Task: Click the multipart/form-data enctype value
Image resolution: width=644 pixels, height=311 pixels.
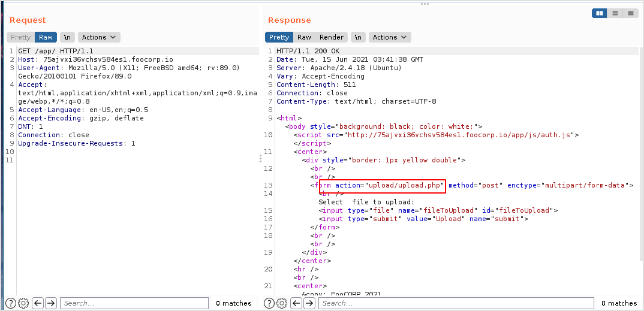Action: point(585,185)
